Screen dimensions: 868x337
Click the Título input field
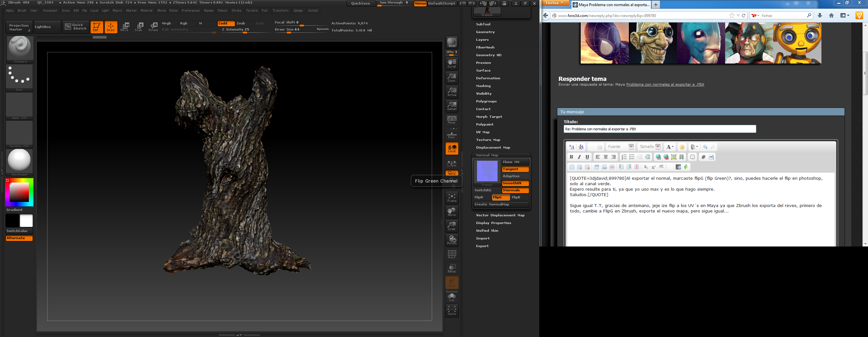(659, 129)
